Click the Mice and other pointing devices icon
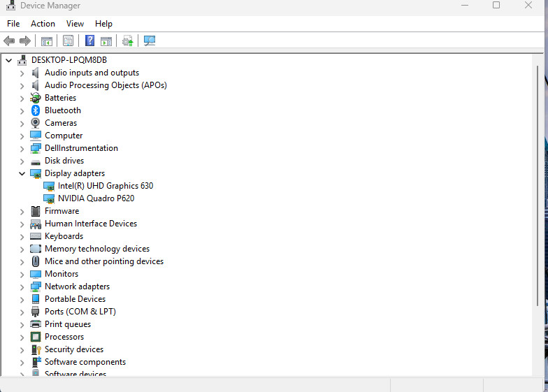 click(x=35, y=261)
